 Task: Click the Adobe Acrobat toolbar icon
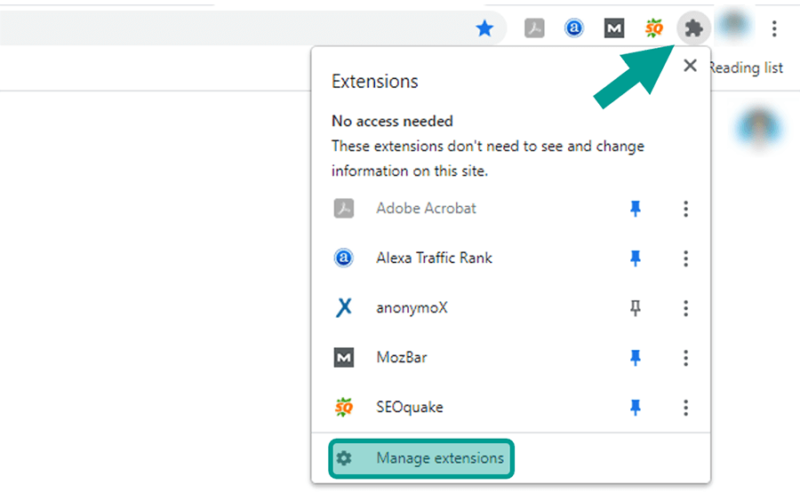tap(534, 28)
